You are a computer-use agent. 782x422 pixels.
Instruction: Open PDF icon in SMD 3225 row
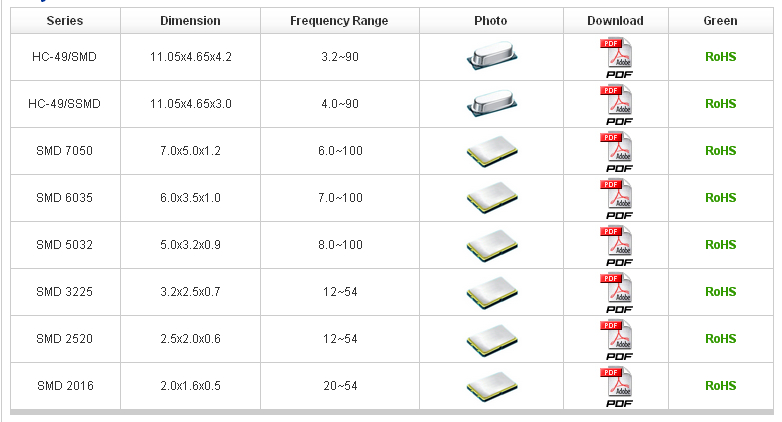[617, 293]
